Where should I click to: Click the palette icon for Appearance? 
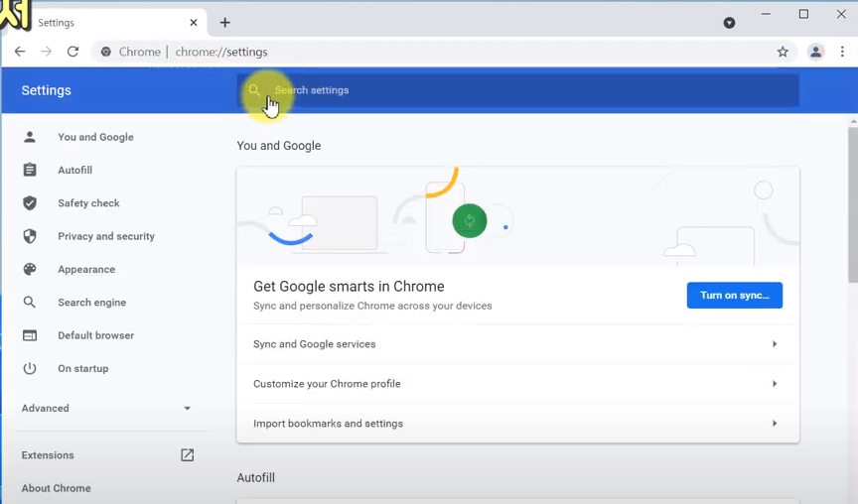(x=30, y=269)
